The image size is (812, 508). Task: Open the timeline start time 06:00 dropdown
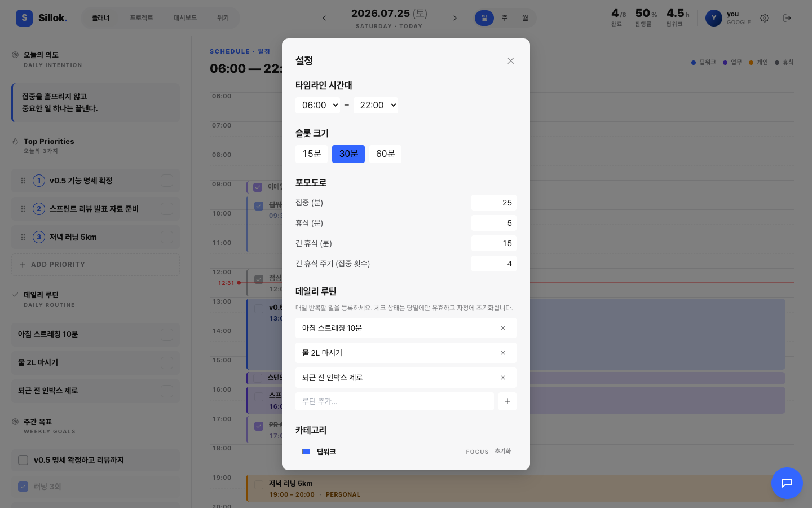pos(317,105)
